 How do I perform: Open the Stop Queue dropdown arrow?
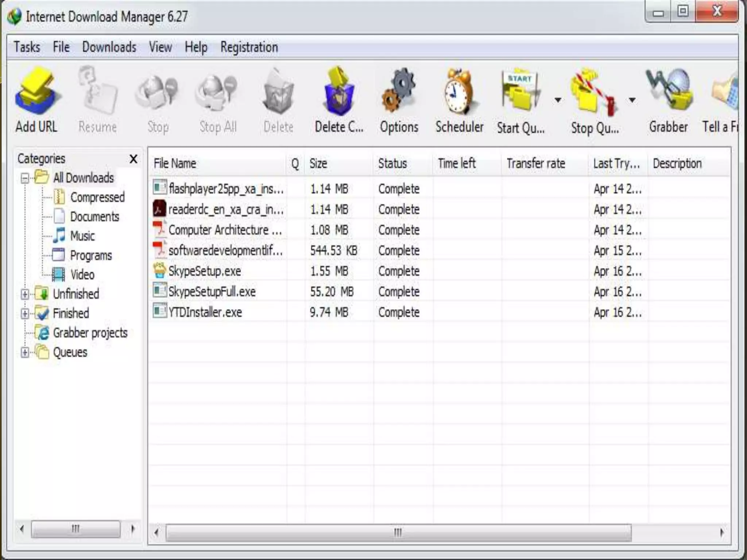[632, 100]
